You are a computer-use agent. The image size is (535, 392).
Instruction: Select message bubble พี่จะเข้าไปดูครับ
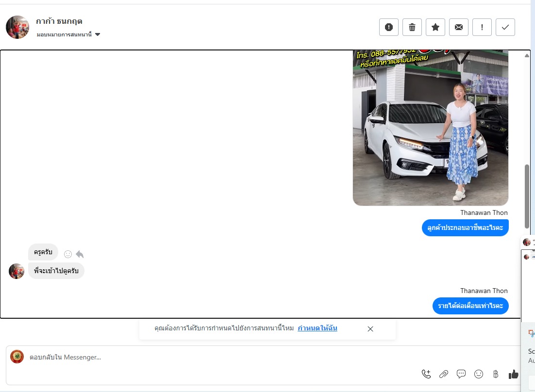[56, 271]
